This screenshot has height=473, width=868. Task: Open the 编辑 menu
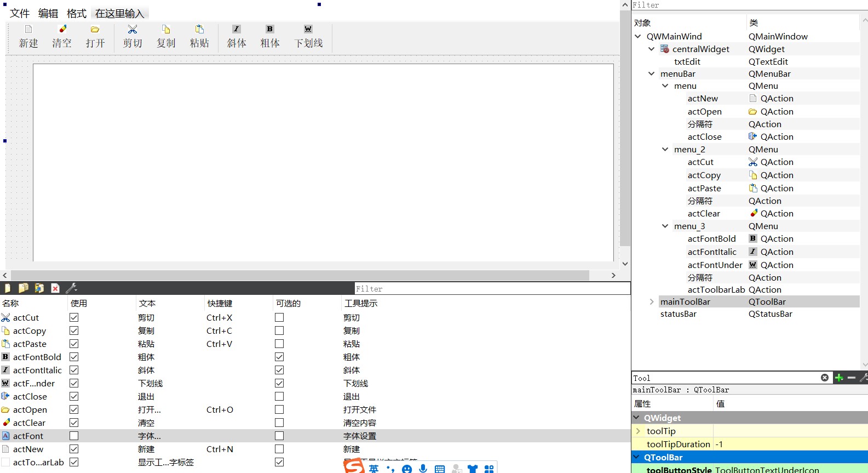48,14
